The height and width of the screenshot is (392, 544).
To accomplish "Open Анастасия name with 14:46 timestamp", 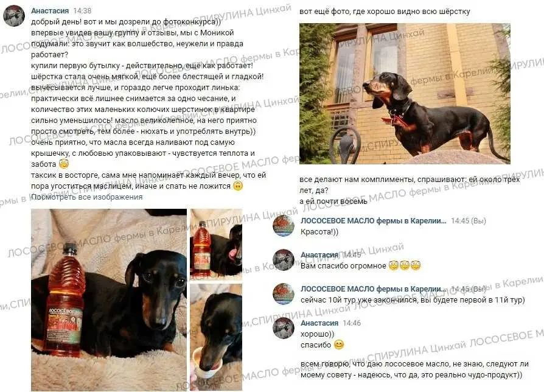I will pos(319,323).
